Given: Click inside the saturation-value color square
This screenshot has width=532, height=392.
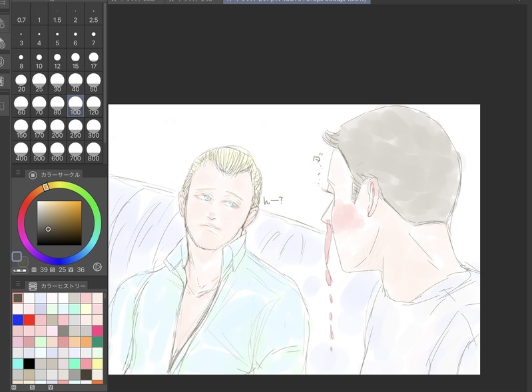Looking at the screenshot, I should 59,223.
